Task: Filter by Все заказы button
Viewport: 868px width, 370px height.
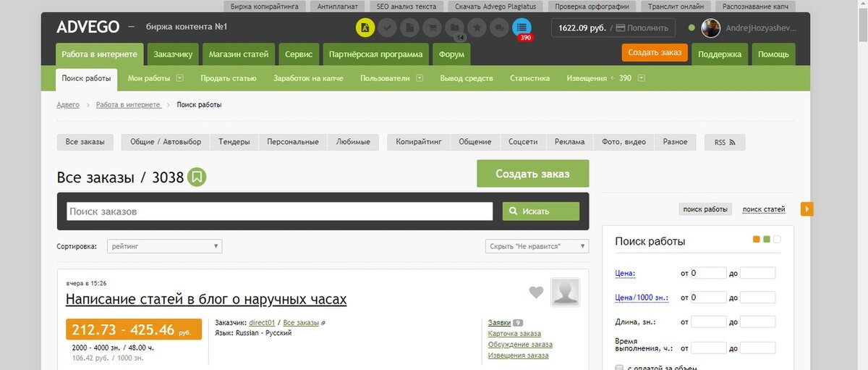Action: pyautogui.click(x=85, y=142)
